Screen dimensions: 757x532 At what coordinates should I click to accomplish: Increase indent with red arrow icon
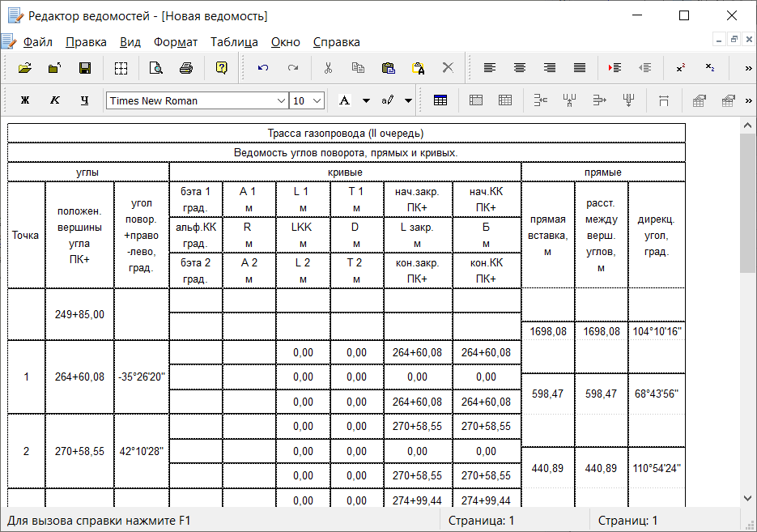pos(615,68)
